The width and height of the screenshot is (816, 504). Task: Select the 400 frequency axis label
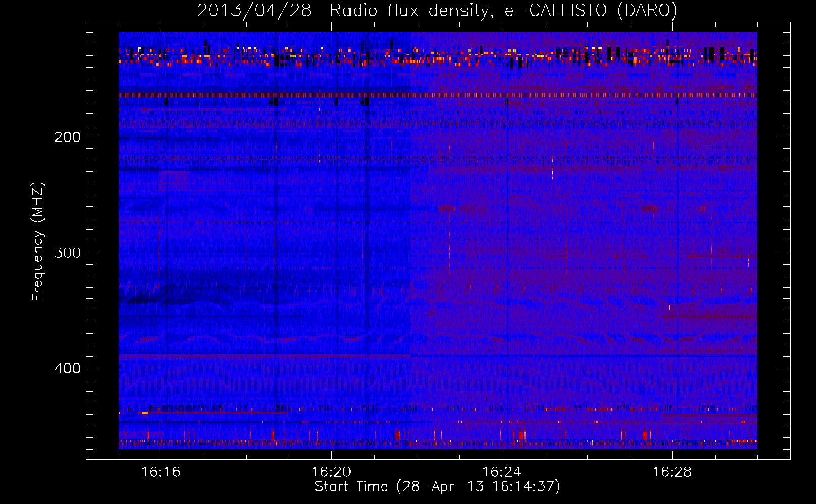(x=67, y=368)
